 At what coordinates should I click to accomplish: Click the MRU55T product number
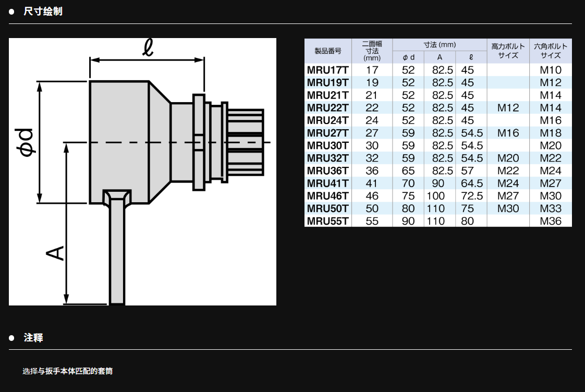coord(327,221)
